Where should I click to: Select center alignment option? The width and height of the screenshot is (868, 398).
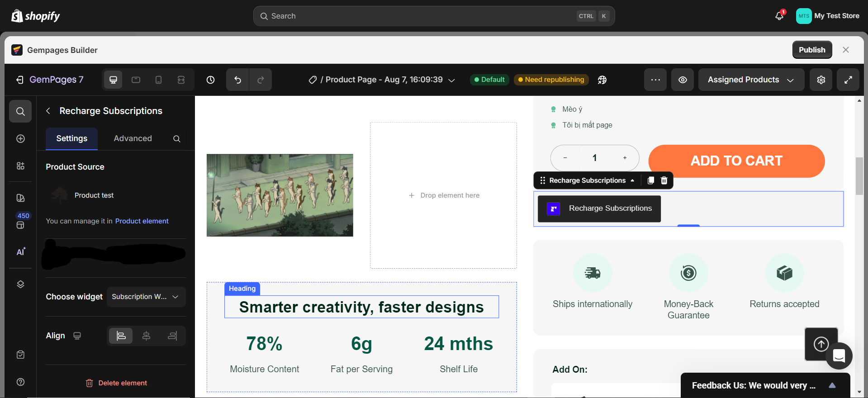[x=146, y=336]
